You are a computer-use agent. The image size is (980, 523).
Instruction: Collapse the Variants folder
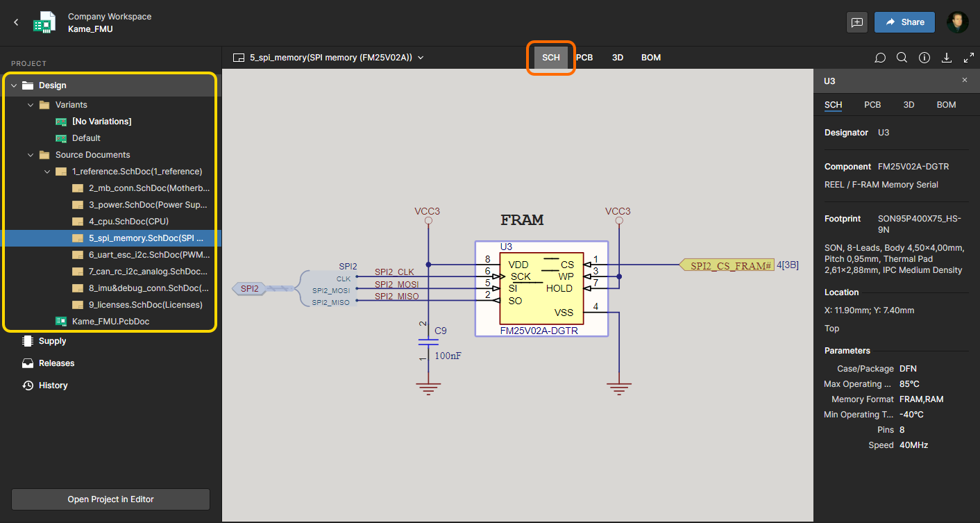pyautogui.click(x=31, y=105)
